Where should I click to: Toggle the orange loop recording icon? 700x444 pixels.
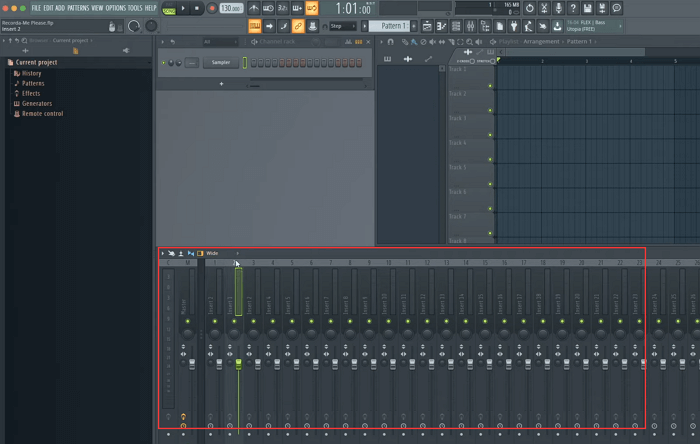(312, 8)
